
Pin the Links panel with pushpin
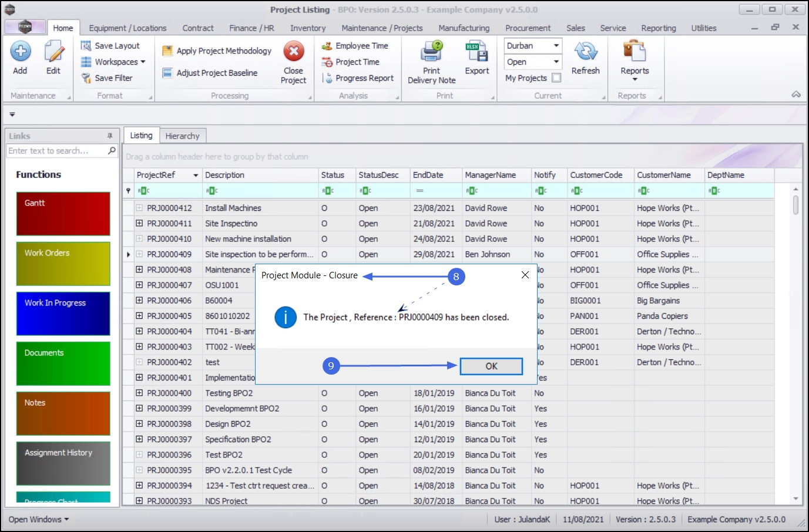(x=110, y=136)
